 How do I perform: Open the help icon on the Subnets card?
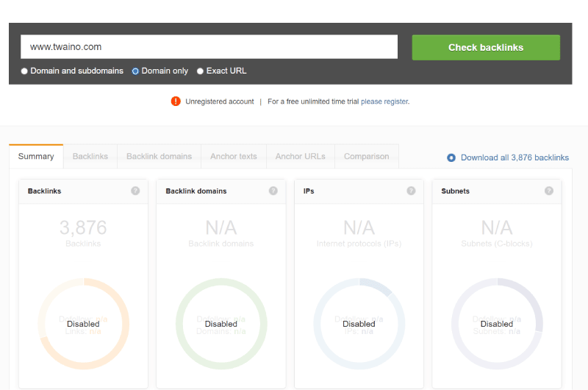(549, 191)
